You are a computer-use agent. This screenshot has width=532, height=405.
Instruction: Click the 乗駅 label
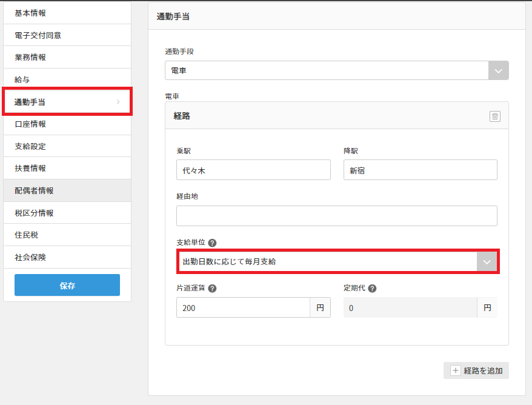tap(184, 151)
